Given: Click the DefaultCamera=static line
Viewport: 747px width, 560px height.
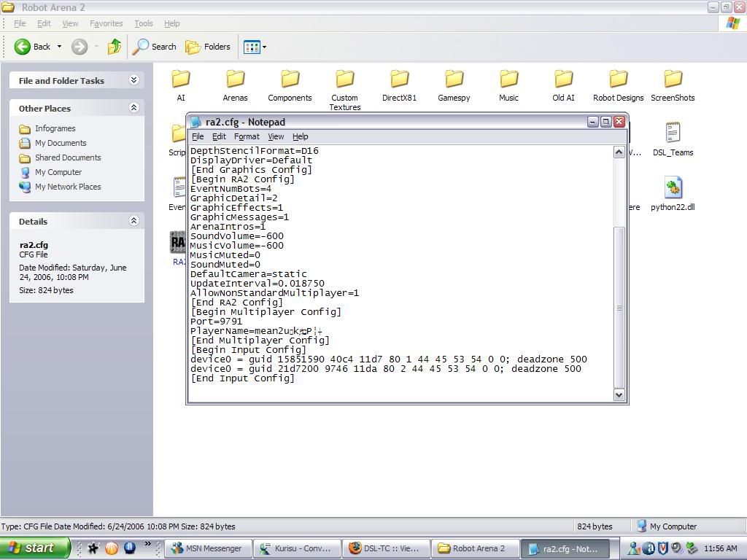Looking at the screenshot, I should 248,274.
